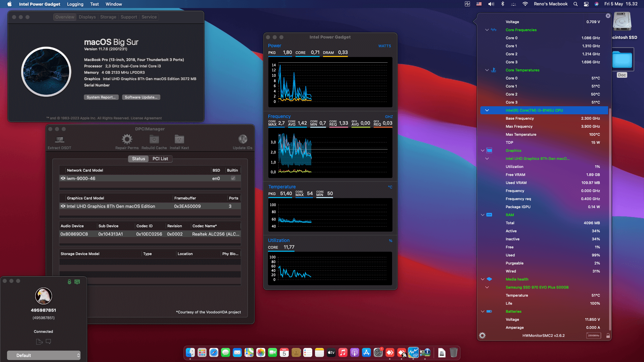Click the System Report button
The height and width of the screenshot is (362, 644).
click(101, 97)
